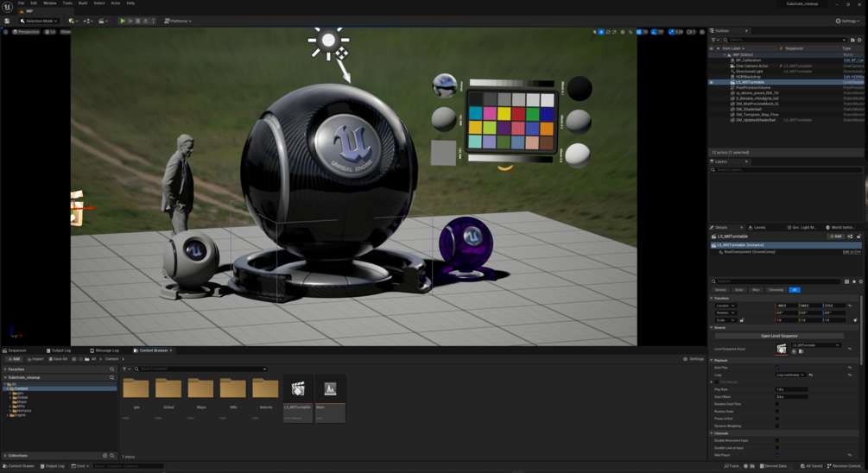Click the search icon in Collections row
Screen dimensions: 868x473
point(111,455)
